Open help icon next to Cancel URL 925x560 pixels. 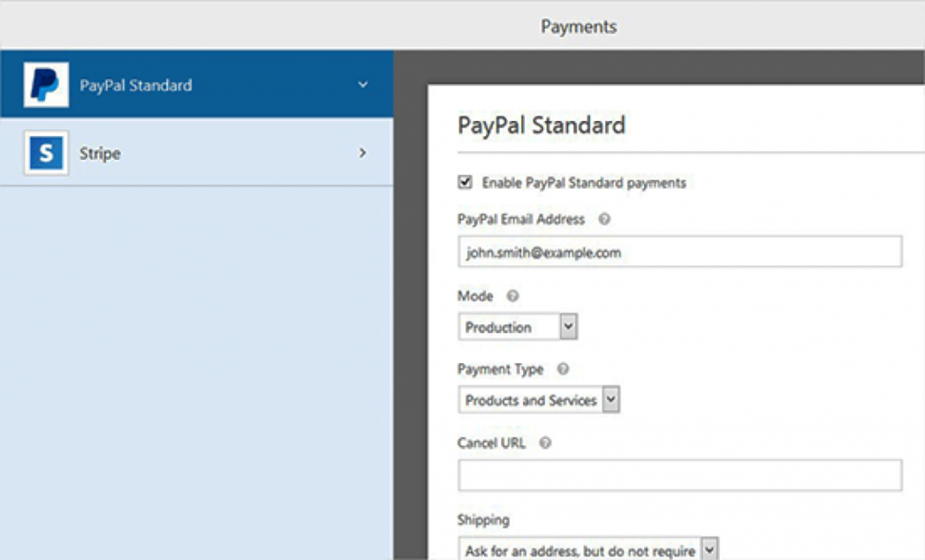click(545, 443)
